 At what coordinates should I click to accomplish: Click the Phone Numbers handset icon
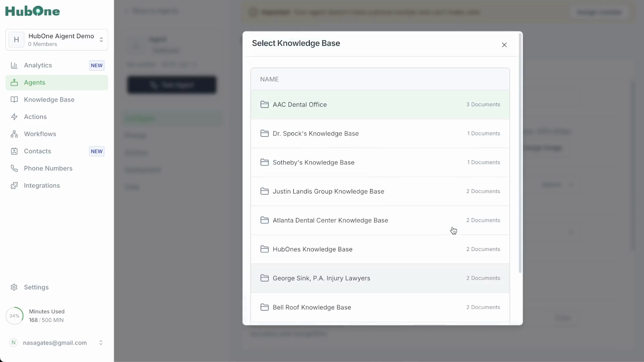pos(14,168)
